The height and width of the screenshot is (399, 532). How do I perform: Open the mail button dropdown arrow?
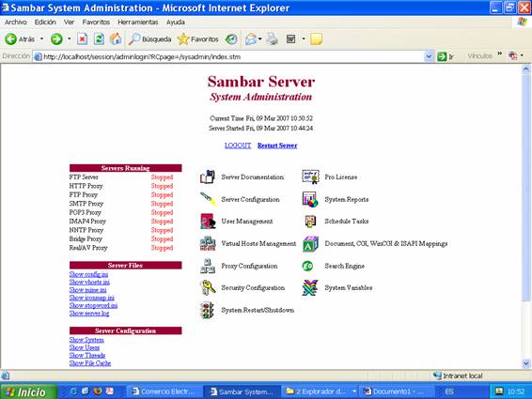pyautogui.click(x=260, y=39)
